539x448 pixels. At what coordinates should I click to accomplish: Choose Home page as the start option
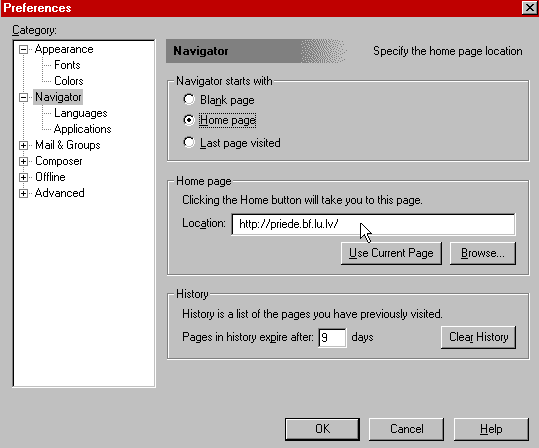[x=189, y=120]
